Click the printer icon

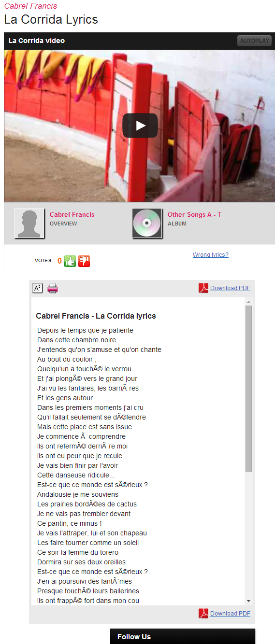point(53,289)
